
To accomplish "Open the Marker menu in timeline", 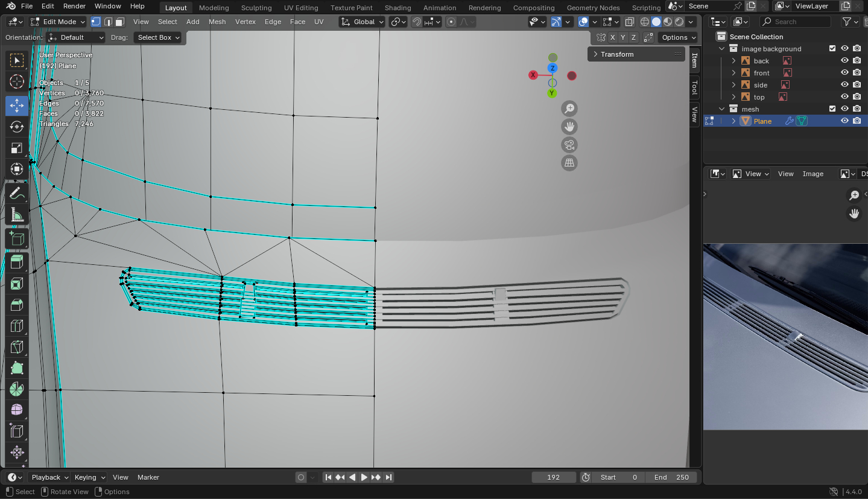I will point(148,477).
